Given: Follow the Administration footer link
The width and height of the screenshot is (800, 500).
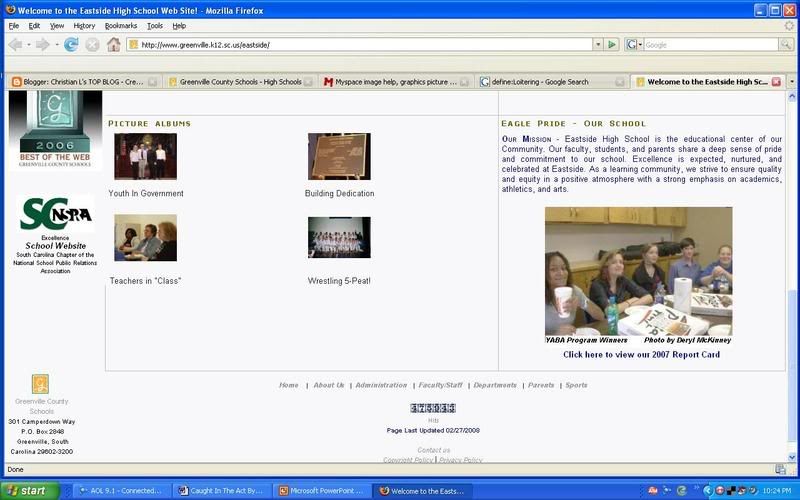Looking at the screenshot, I should coord(381,385).
